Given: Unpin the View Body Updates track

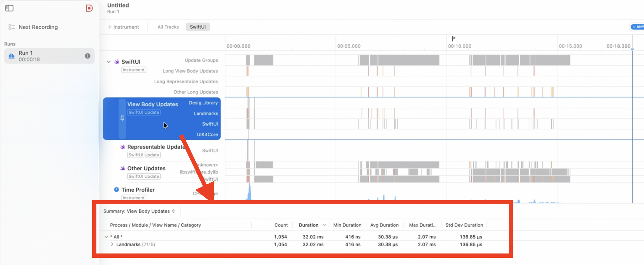Looking at the screenshot, I should 122,118.
